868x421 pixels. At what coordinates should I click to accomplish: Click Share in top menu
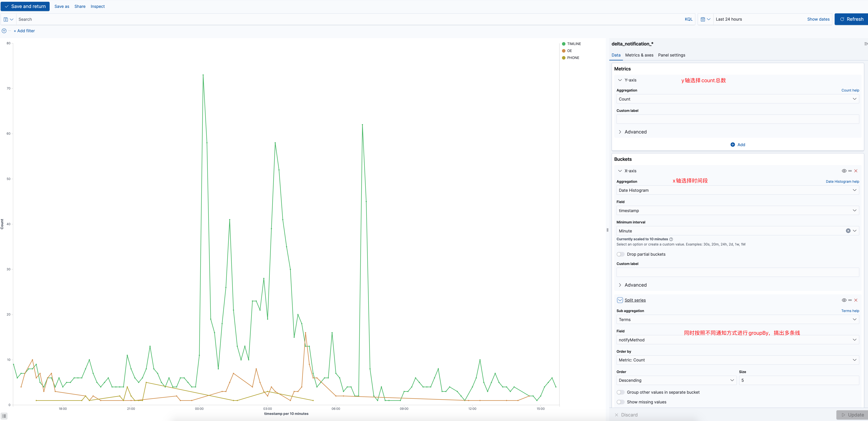click(x=80, y=6)
